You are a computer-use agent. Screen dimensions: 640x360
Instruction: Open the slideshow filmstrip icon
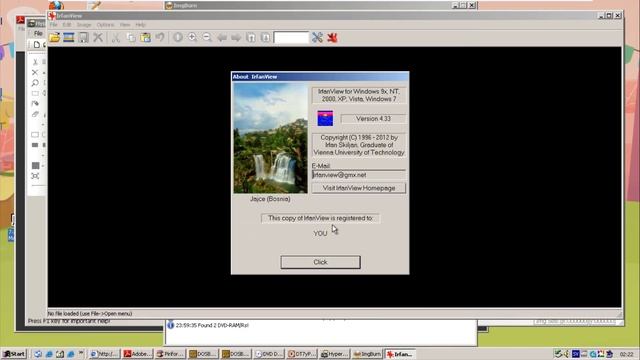tap(69, 38)
